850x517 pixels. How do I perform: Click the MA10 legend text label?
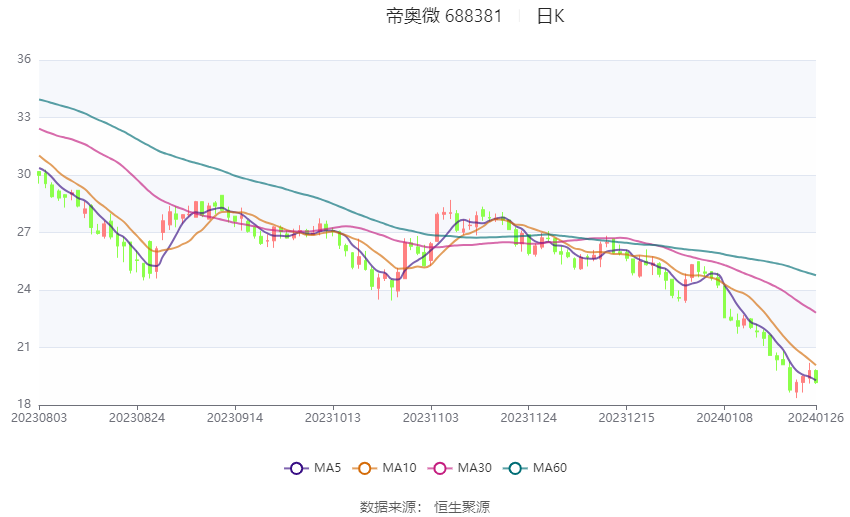tap(399, 468)
